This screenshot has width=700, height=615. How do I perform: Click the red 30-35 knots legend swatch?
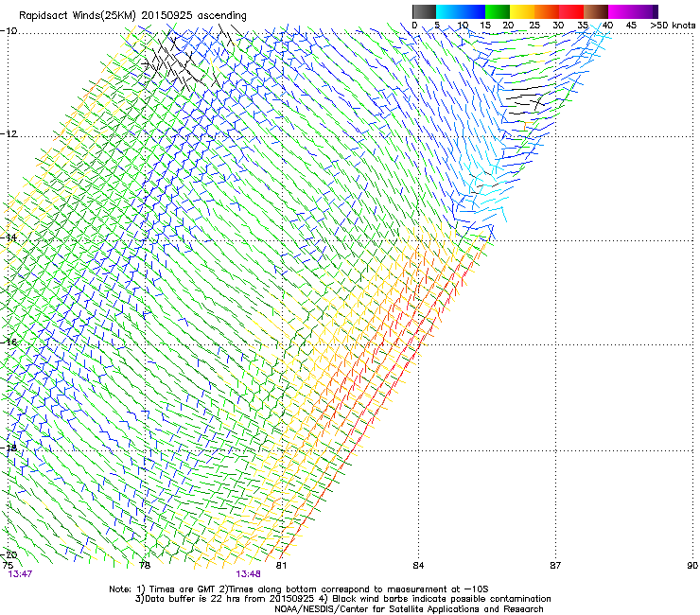click(x=571, y=11)
